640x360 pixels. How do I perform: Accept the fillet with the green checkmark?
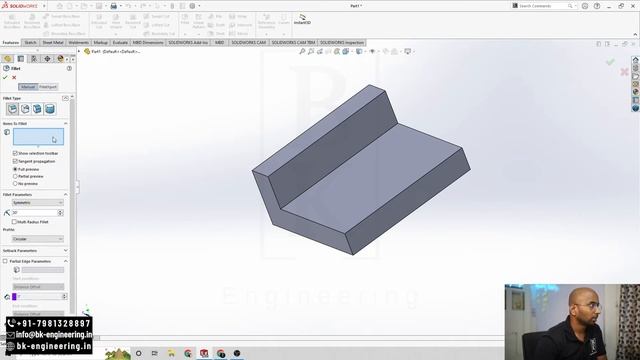coord(5,78)
